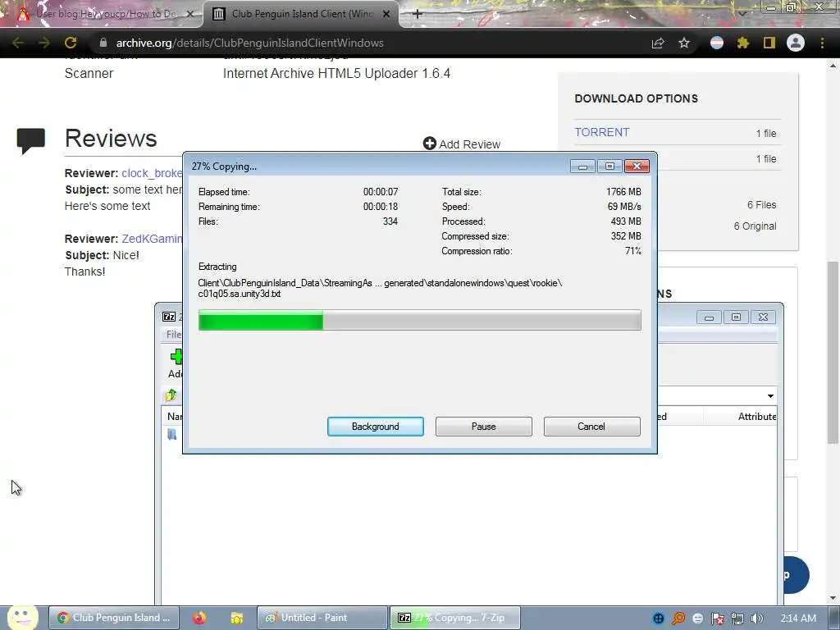This screenshot has width=840, height=630.
Task: Click the archive.org URL address bar
Action: 375,43
